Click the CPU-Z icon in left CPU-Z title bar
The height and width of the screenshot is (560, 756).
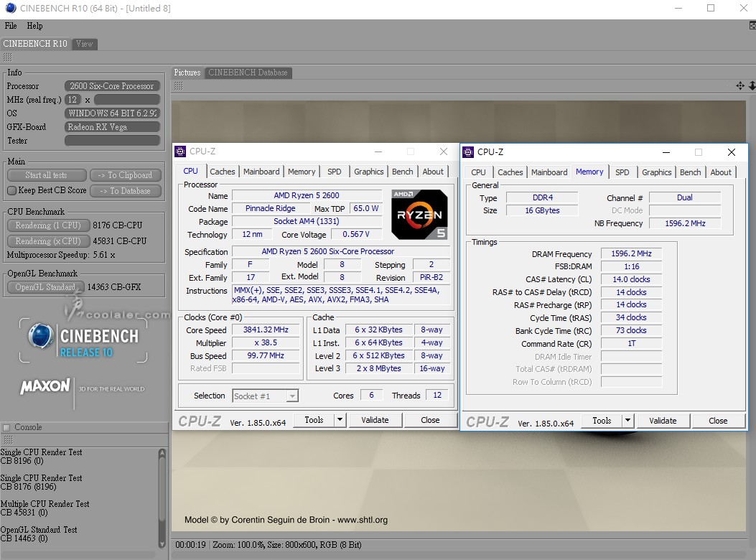coord(180,151)
